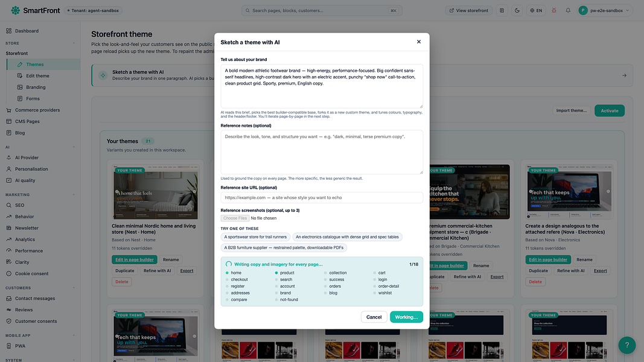644x362 pixels.
Task: Click the AI Provider icon
Action: (8, 157)
